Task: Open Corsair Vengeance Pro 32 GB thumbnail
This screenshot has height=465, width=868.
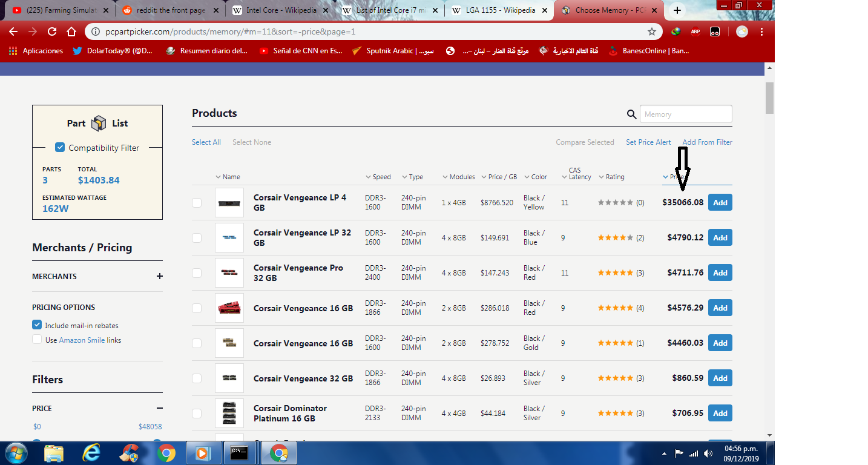Action: tap(229, 273)
